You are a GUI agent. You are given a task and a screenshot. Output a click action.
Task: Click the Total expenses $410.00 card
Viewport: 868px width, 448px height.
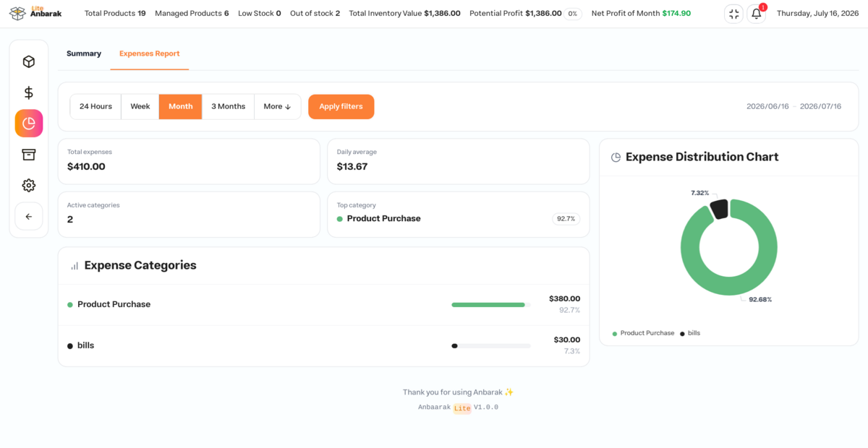[189, 161]
